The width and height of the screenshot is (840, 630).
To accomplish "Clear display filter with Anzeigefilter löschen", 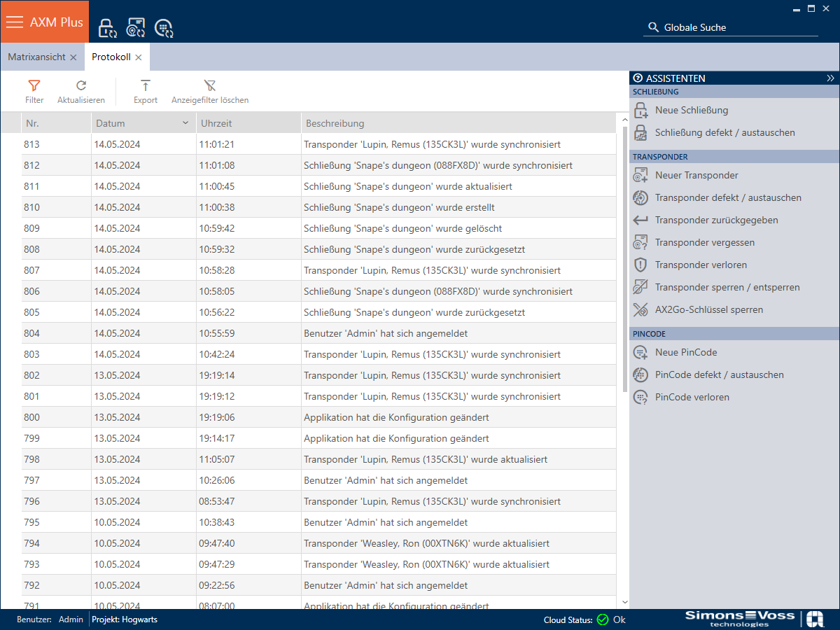I will (210, 92).
